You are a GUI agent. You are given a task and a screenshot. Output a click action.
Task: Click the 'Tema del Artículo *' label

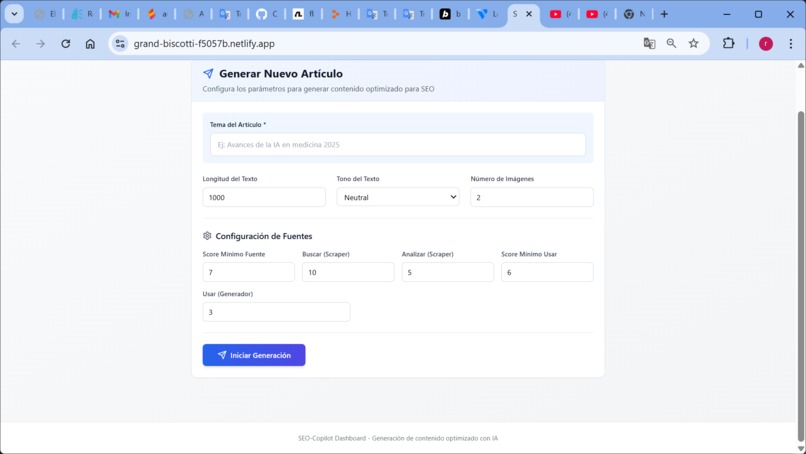238,124
